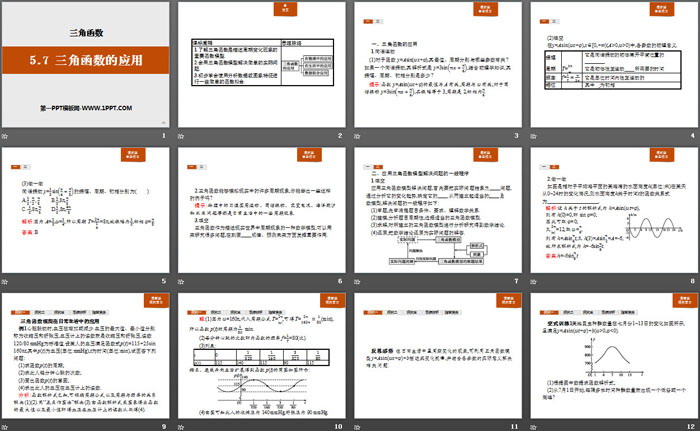
Task: Select slide 2 with the objectives table
Action: point(262,65)
